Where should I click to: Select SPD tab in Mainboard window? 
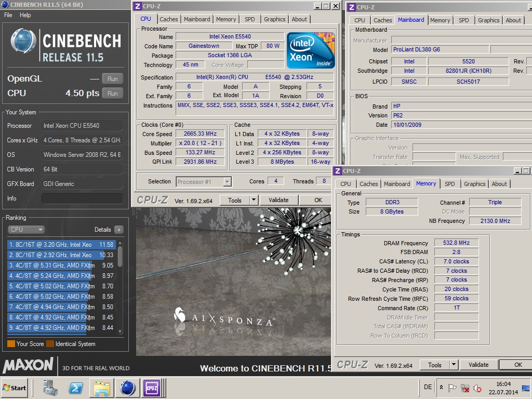coord(463,20)
